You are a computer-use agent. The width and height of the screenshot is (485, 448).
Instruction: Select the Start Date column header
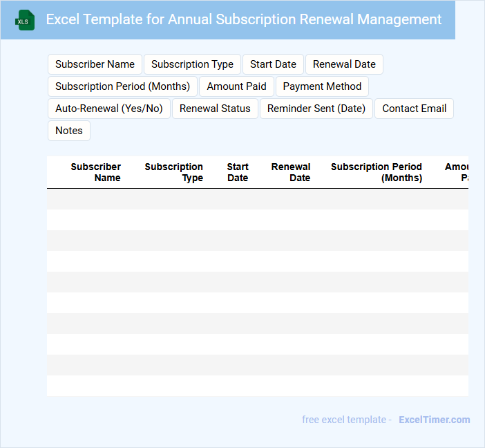click(x=237, y=172)
